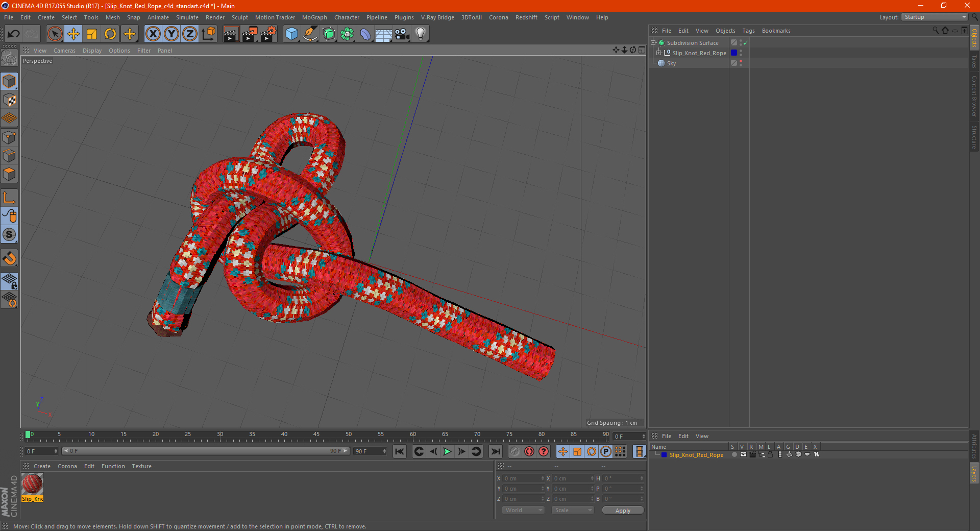Click X position coordinate field
980x531 pixels.
[x=524, y=478]
